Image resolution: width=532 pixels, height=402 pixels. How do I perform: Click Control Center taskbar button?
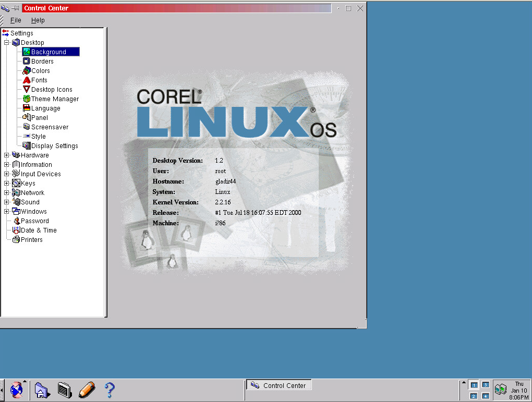coord(279,385)
